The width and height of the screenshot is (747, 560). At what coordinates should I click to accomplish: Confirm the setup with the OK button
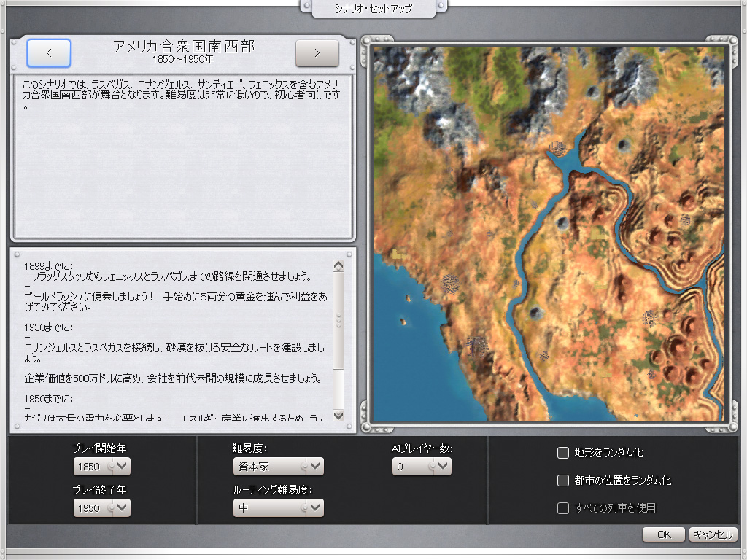tap(664, 534)
